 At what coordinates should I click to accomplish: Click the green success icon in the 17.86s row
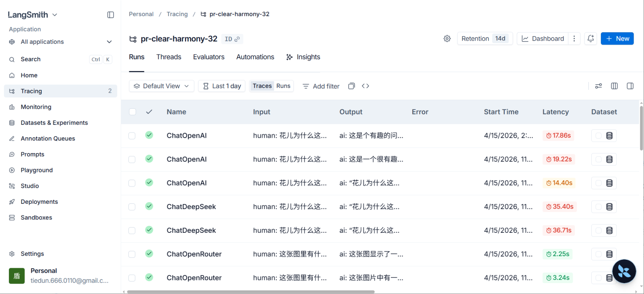149,135
